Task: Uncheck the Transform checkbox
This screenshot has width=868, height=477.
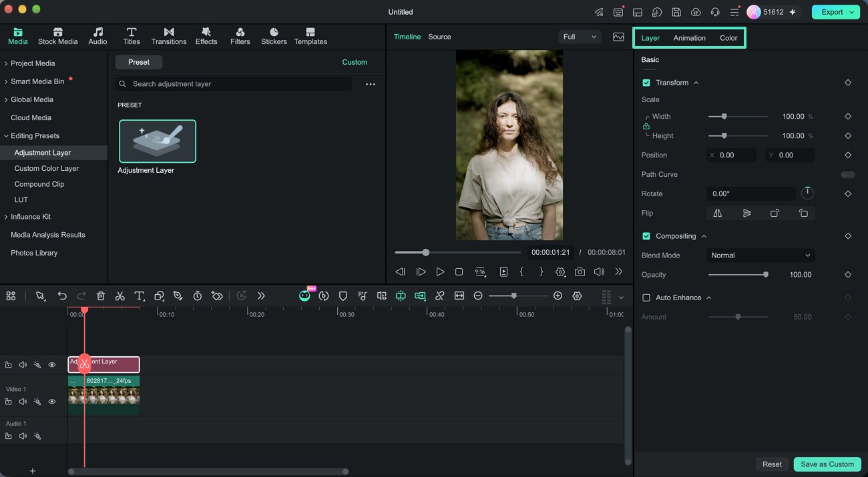Action: (646, 83)
